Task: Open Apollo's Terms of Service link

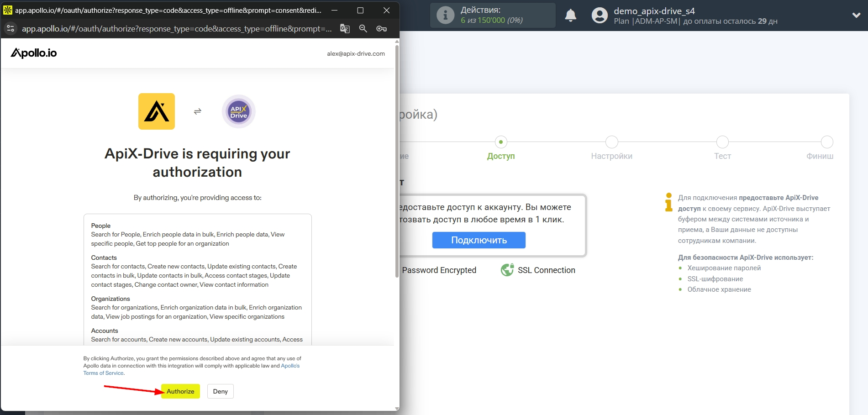Action: 103,373
